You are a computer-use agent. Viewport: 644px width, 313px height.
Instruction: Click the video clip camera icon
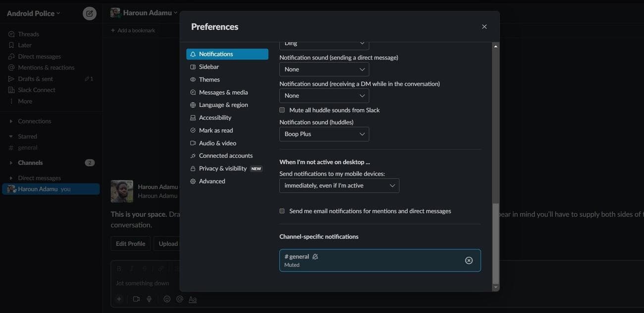[136, 299]
